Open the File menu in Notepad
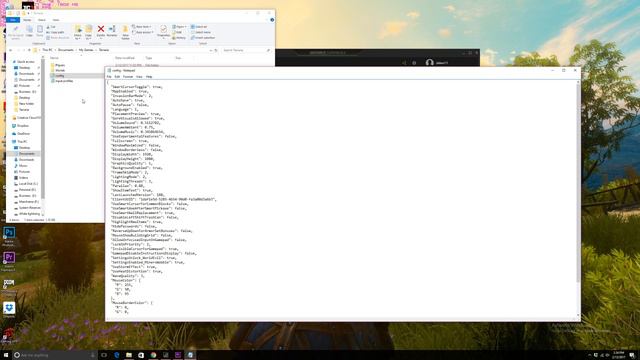Viewport: 640px width, 360px height. (109, 77)
